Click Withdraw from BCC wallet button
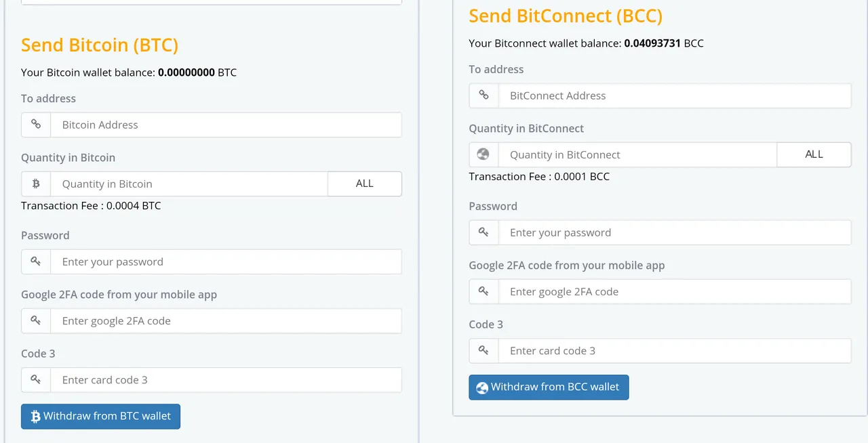Viewport: 868px width, 443px height. (x=549, y=387)
